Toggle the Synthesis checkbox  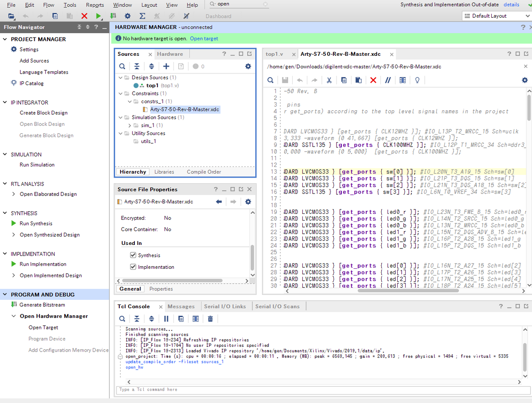(x=133, y=255)
